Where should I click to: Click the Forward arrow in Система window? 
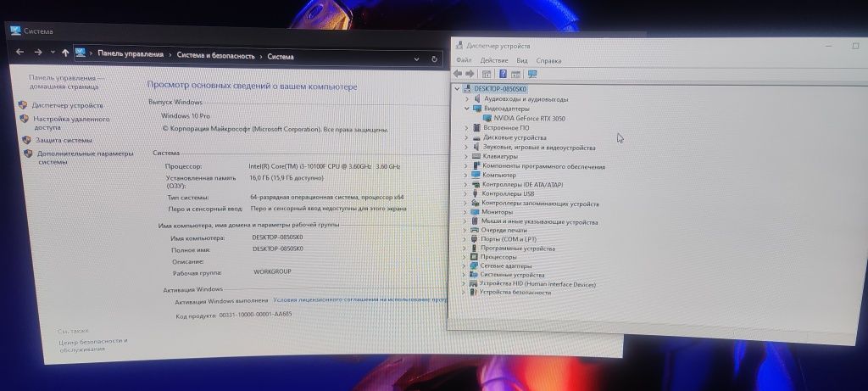click(38, 52)
